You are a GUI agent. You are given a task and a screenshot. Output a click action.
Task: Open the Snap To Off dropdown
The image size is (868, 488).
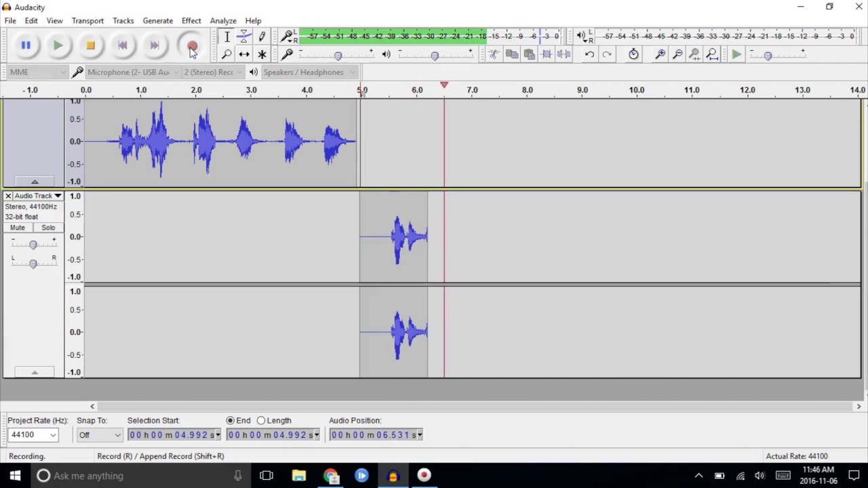point(99,435)
